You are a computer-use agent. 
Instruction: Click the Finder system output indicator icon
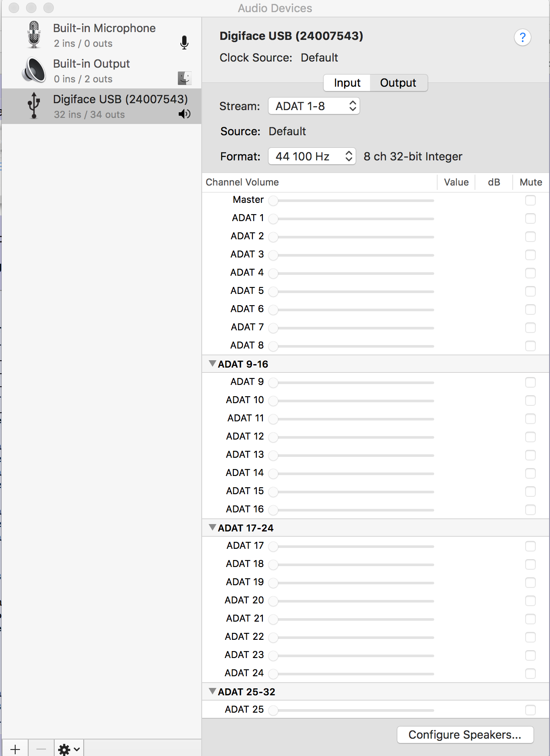coord(185,78)
